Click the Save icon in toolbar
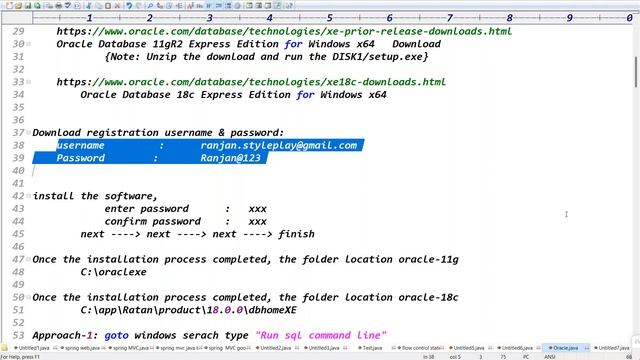Viewport: 640px width, 360px height. point(27,6)
